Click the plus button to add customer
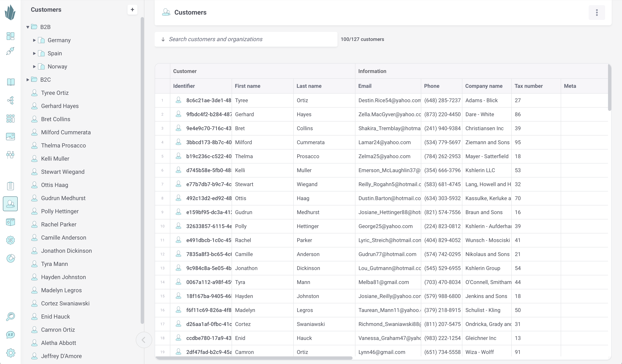 132,9
